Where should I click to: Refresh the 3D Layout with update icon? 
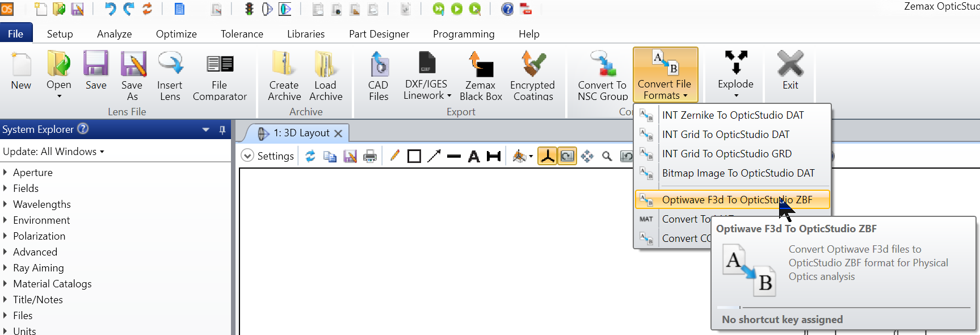tap(310, 156)
